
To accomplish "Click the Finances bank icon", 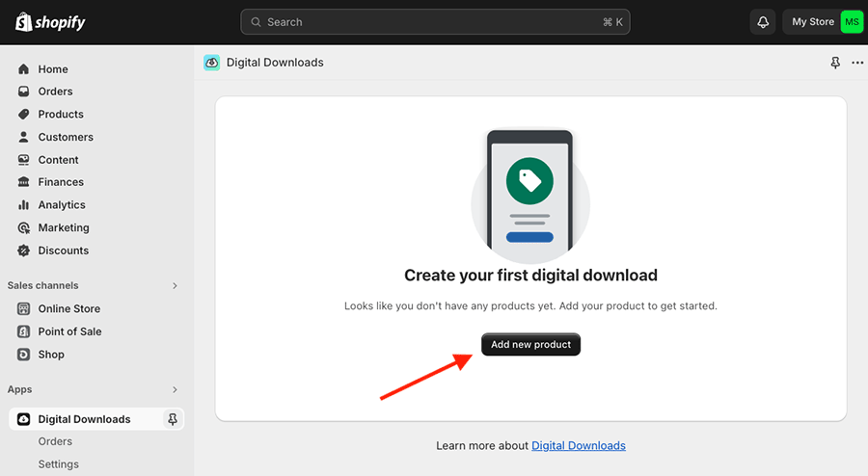I will point(23,182).
